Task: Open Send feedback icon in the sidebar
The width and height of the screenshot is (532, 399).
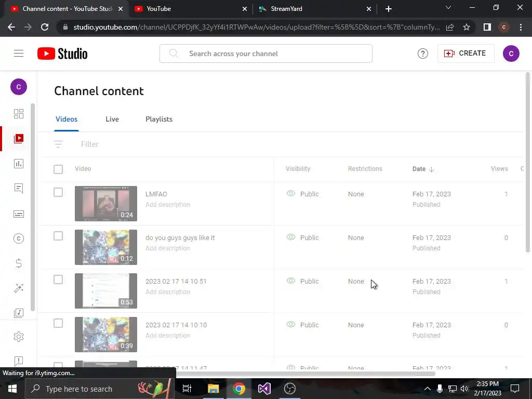Action: tap(19, 361)
